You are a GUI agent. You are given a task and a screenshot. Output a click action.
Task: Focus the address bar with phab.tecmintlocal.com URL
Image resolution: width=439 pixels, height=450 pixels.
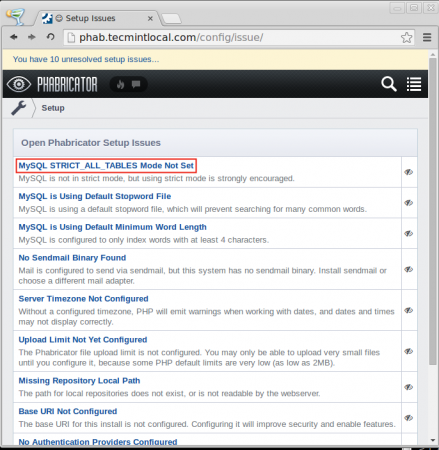233,37
